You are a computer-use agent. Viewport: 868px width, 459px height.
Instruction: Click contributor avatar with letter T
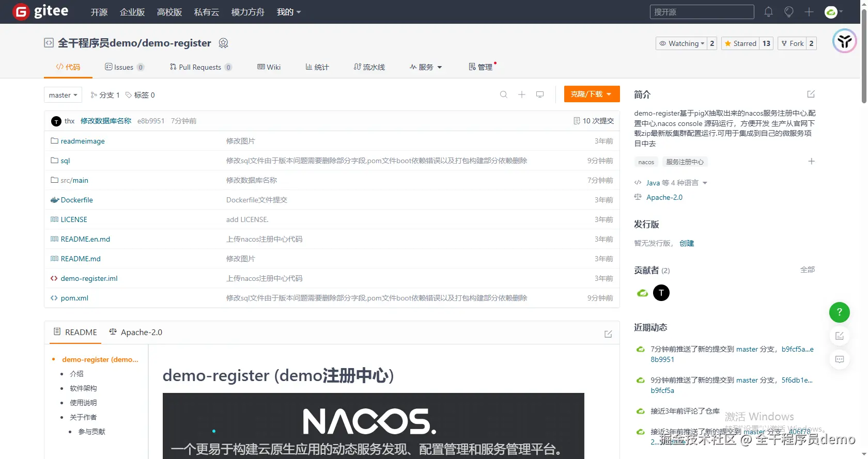661,293
